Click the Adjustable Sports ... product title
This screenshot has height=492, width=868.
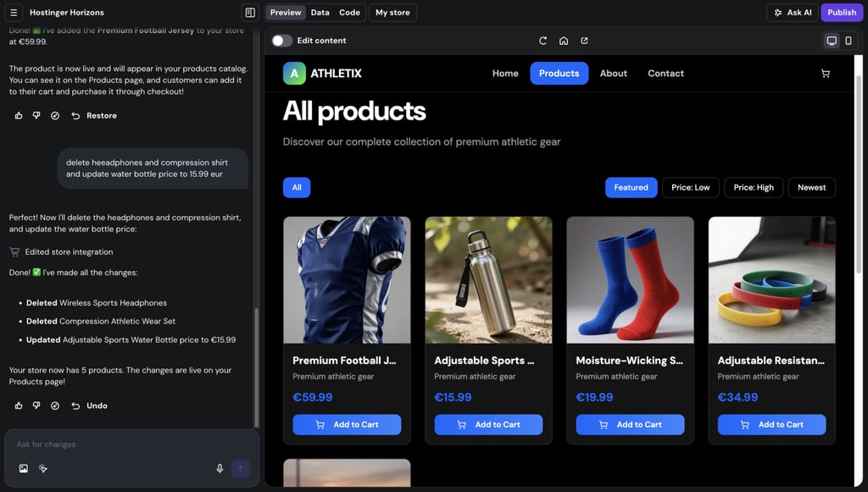(484, 361)
